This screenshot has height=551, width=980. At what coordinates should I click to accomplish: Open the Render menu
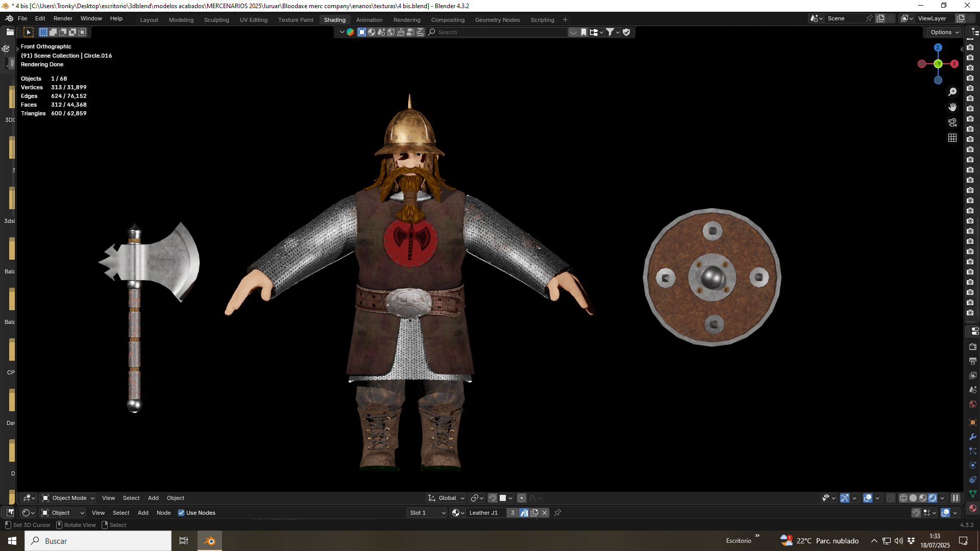pyautogui.click(x=63, y=18)
